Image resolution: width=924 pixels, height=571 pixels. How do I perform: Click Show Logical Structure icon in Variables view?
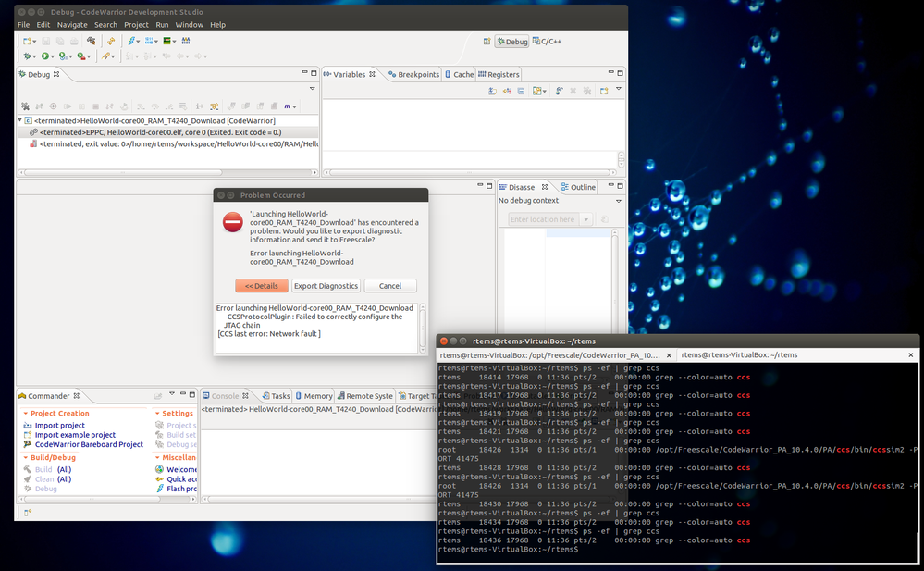pyautogui.click(x=507, y=92)
